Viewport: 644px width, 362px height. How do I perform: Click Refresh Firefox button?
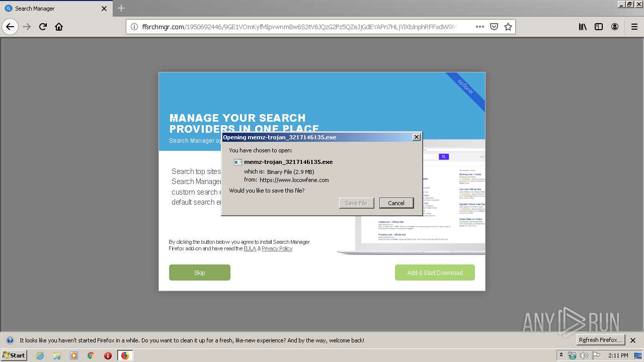tap(601, 340)
